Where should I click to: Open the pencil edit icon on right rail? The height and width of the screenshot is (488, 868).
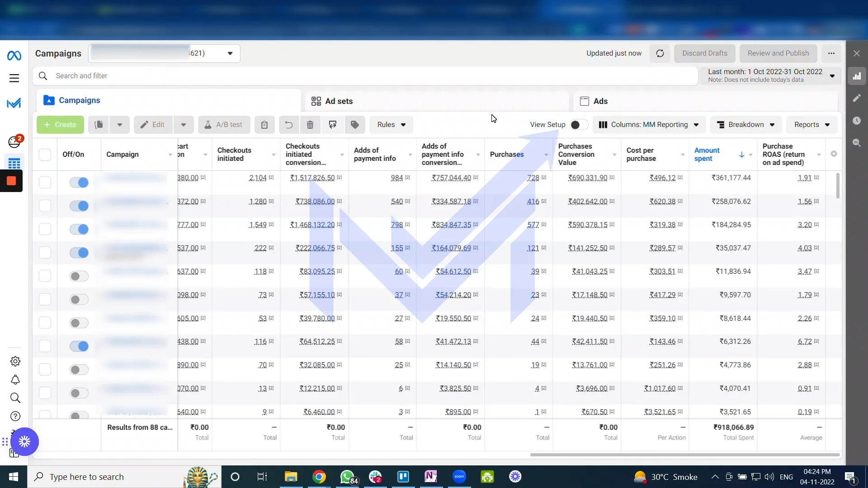pyautogui.click(x=857, y=98)
